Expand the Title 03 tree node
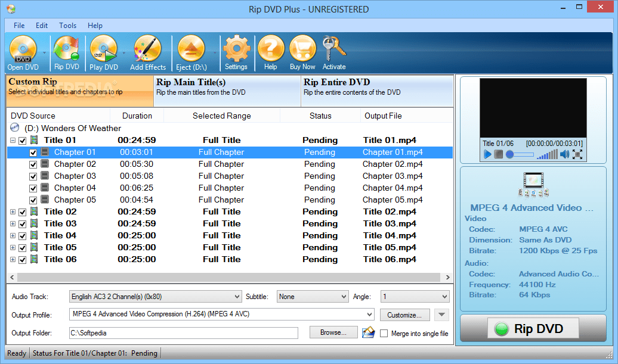Viewport: 618px width, 364px height. point(13,223)
